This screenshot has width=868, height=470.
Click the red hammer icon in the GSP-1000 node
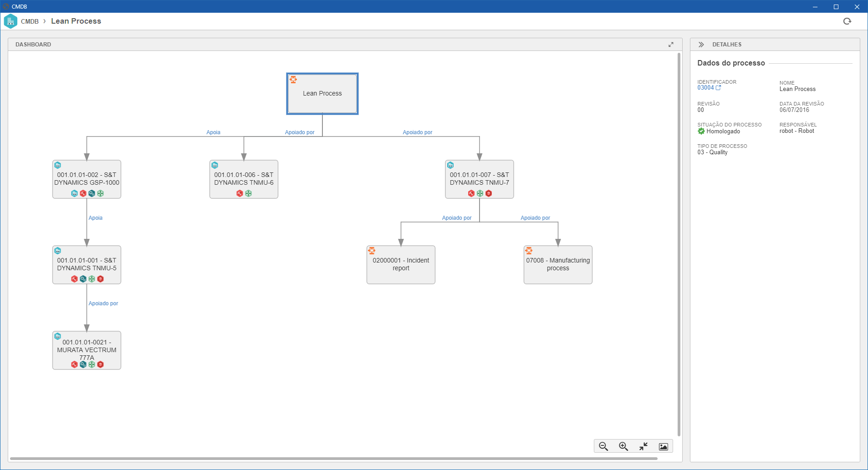[83, 193]
